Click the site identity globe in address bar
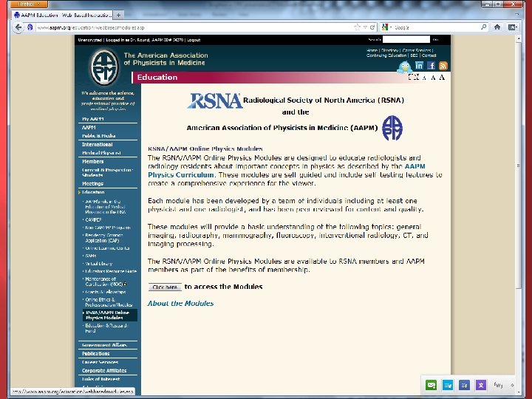532x399 pixels. click(30, 27)
